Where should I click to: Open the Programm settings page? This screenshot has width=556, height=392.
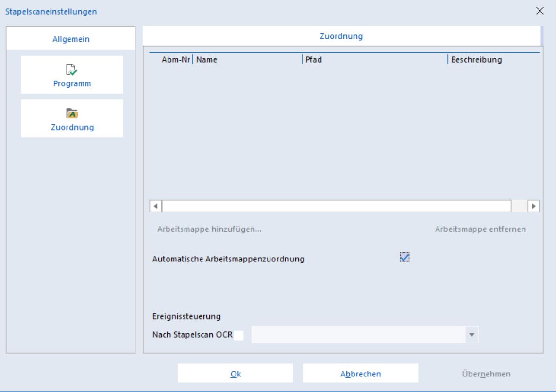(72, 75)
